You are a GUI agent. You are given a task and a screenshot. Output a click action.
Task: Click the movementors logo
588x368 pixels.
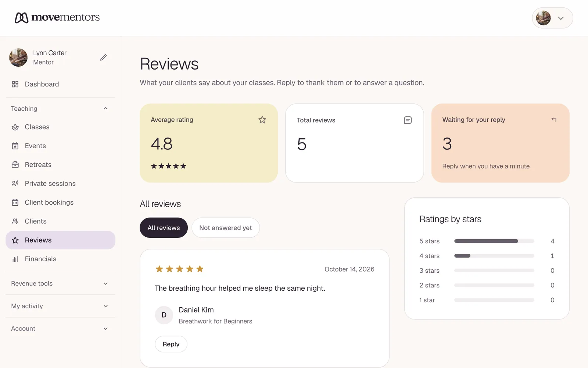click(57, 17)
